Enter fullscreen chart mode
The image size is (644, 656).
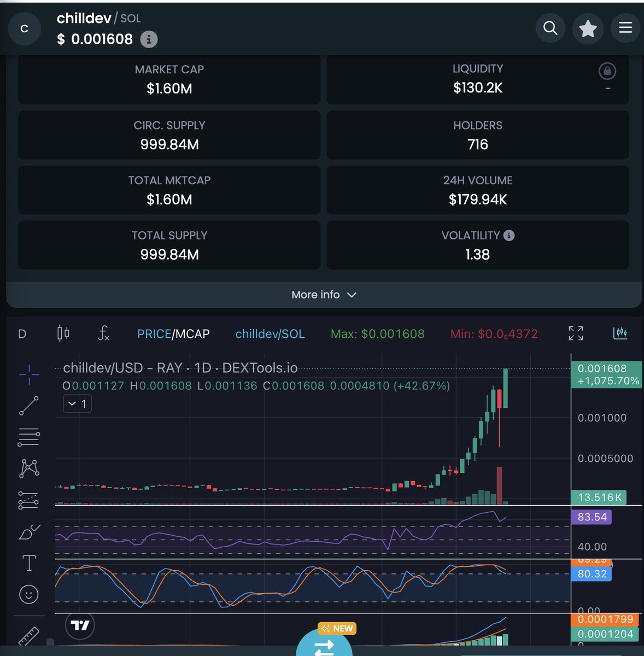tap(576, 333)
